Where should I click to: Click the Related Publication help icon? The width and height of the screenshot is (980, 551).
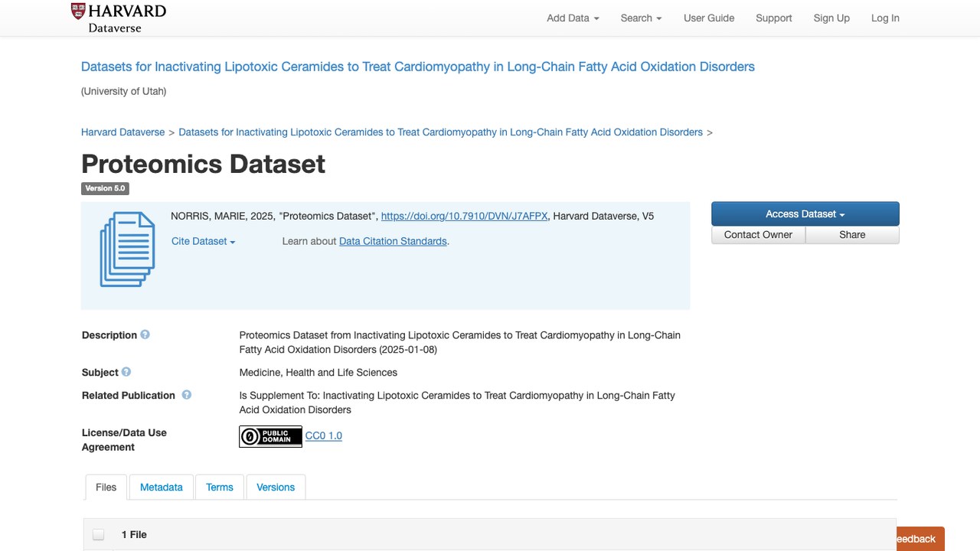point(186,395)
